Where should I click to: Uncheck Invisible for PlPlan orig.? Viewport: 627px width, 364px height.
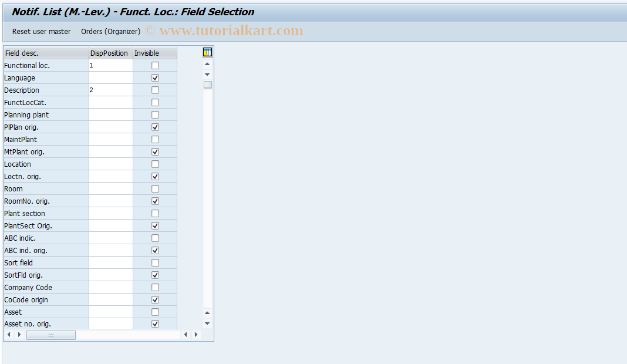pyautogui.click(x=155, y=127)
